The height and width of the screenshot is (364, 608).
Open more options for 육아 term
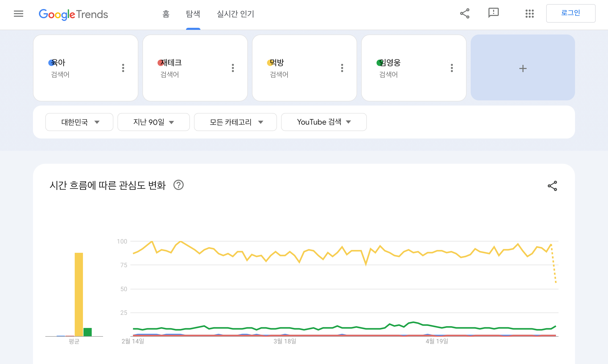click(123, 68)
